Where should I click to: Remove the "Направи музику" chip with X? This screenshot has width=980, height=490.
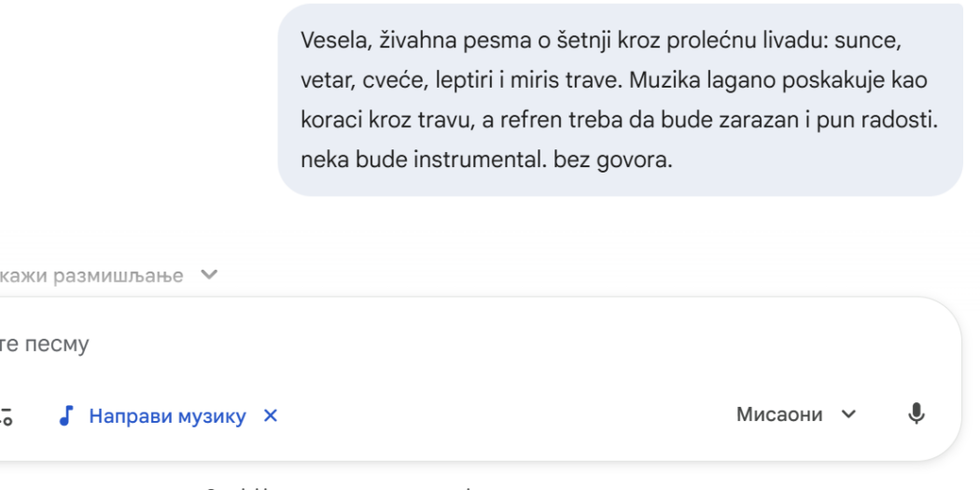pyautogui.click(x=271, y=415)
